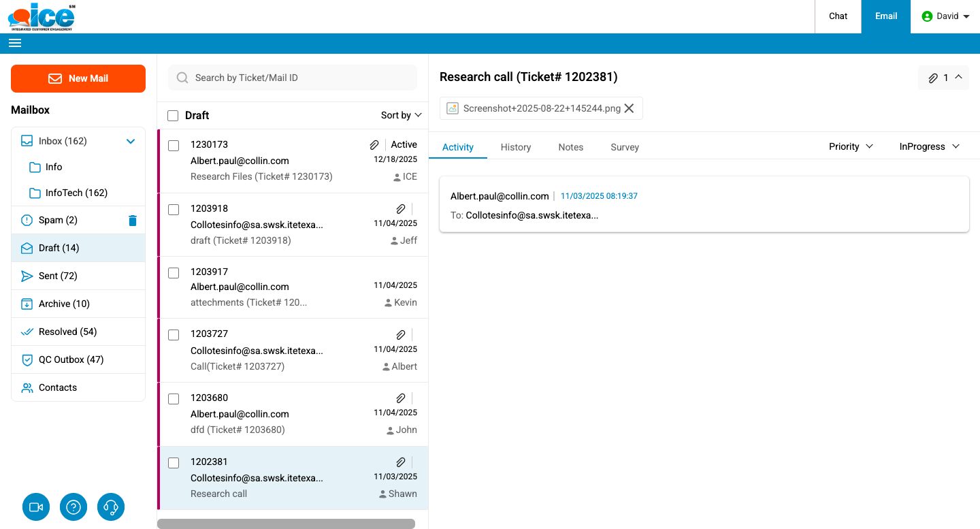
Task: Delete spam using the trash icon
Action: (133, 220)
